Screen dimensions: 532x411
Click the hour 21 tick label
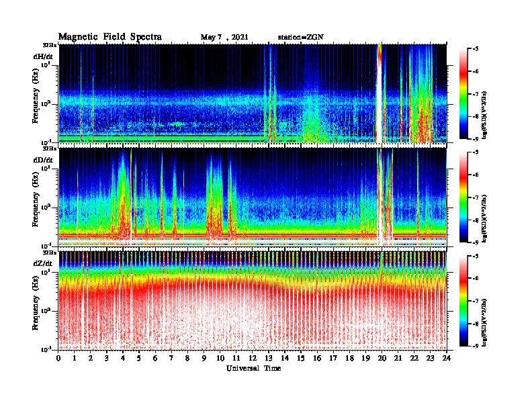[398, 358]
